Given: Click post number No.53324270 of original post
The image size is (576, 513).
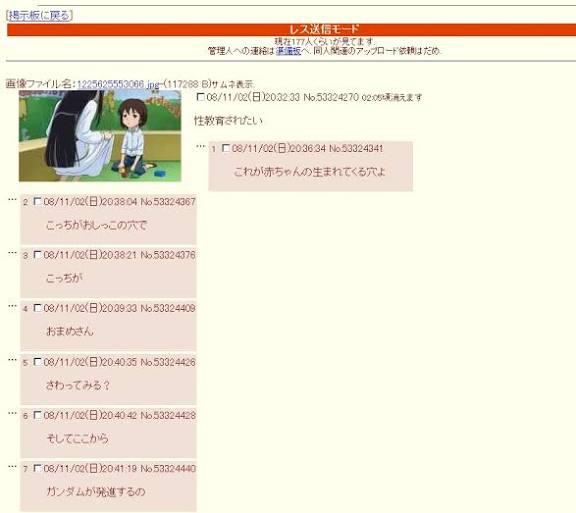Looking at the screenshot, I should [331, 97].
